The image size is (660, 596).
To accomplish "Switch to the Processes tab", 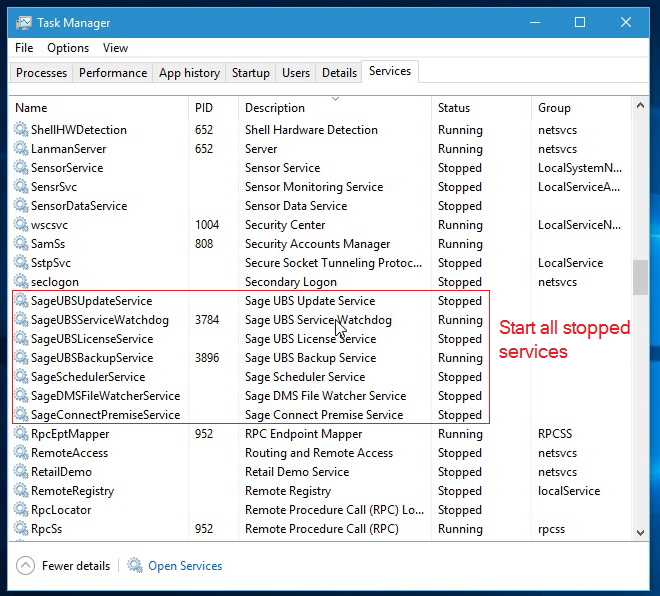I will coord(41,73).
